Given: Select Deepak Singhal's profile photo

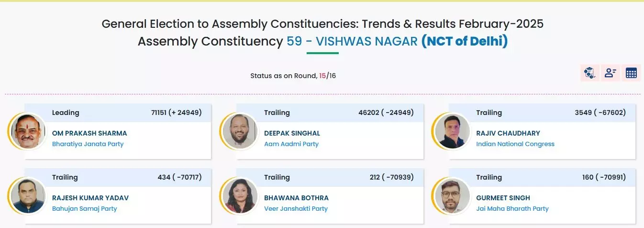Looking at the screenshot, I should click(239, 131).
